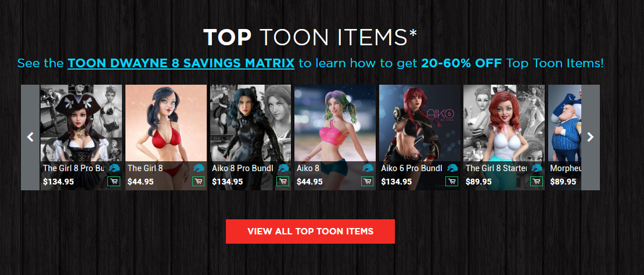Click The Girl 8 product title text

(x=145, y=168)
